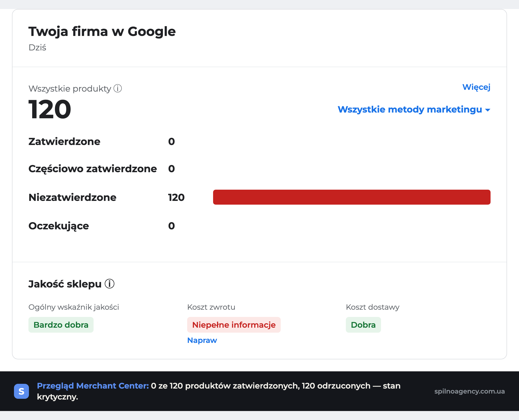Select the Oczekujące row label
The image size is (519, 420).
click(59, 226)
